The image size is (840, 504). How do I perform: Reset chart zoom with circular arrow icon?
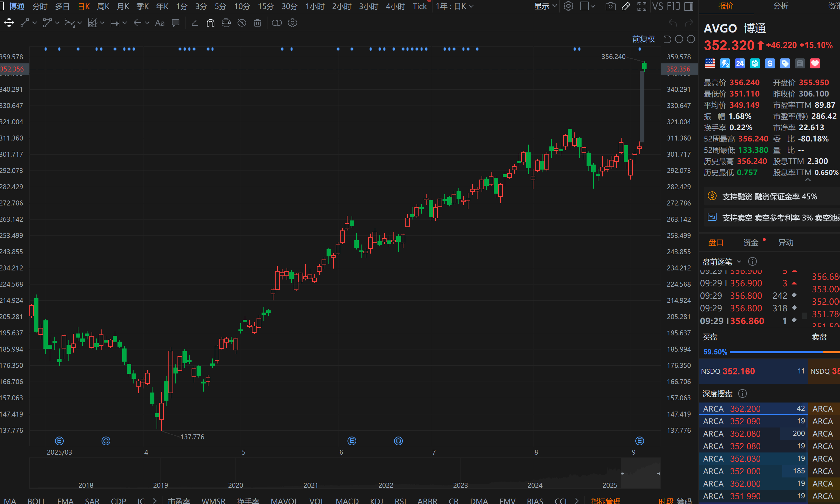tap(667, 39)
